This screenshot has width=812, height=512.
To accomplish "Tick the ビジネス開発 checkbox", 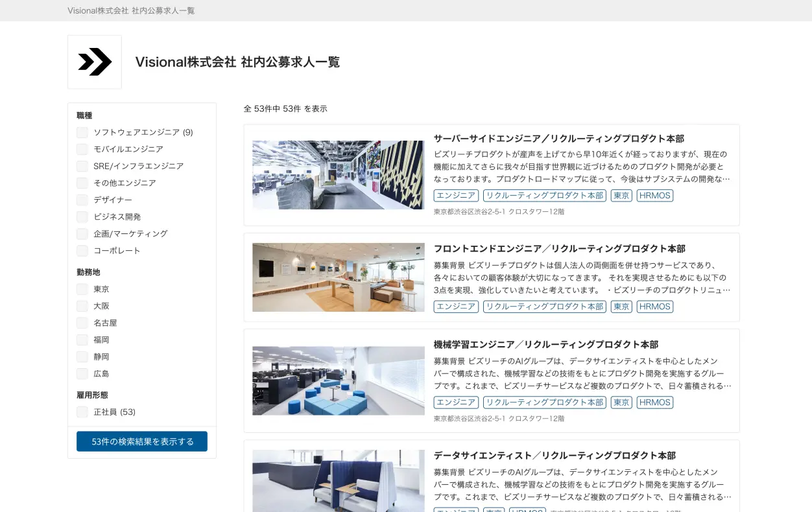I will [82, 216].
